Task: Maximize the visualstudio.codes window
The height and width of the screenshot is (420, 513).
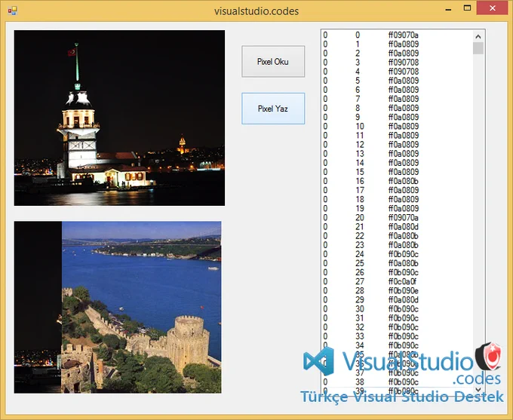Action: (x=467, y=8)
